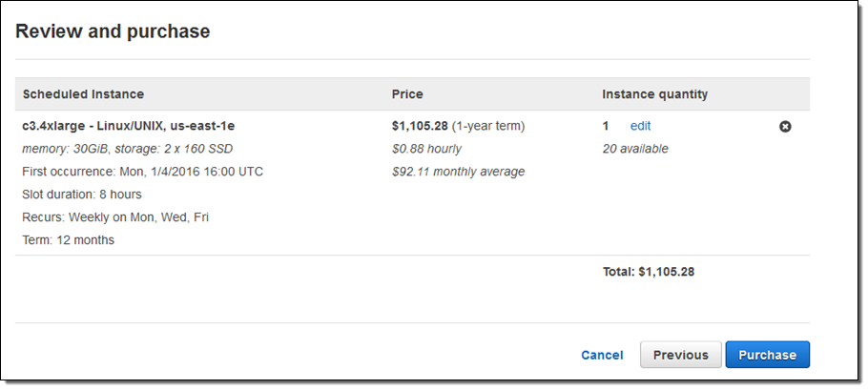Cancel the review and purchase dialog

pyautogui.click(x=602, y=355)
